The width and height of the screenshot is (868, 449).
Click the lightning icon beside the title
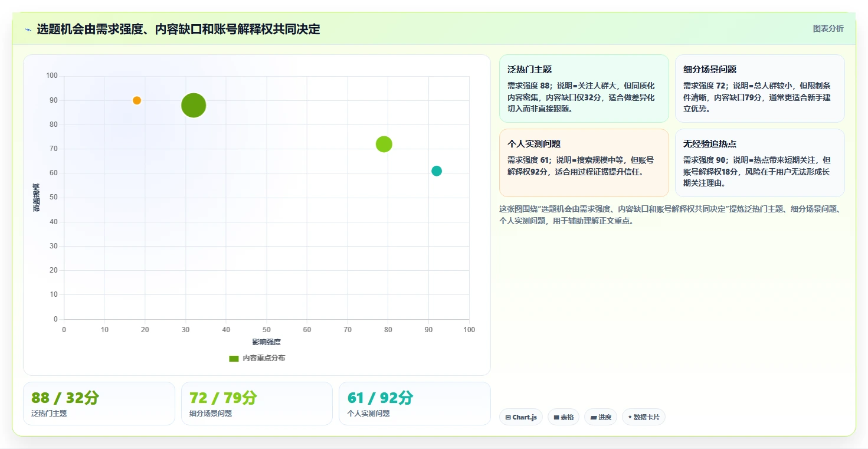pyautogui.click(x=28, y=30)
